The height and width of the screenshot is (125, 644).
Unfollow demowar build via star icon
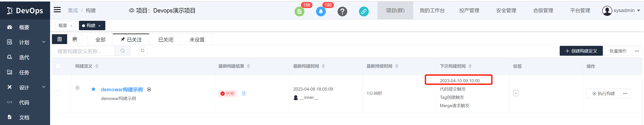[x=93, y=89]
